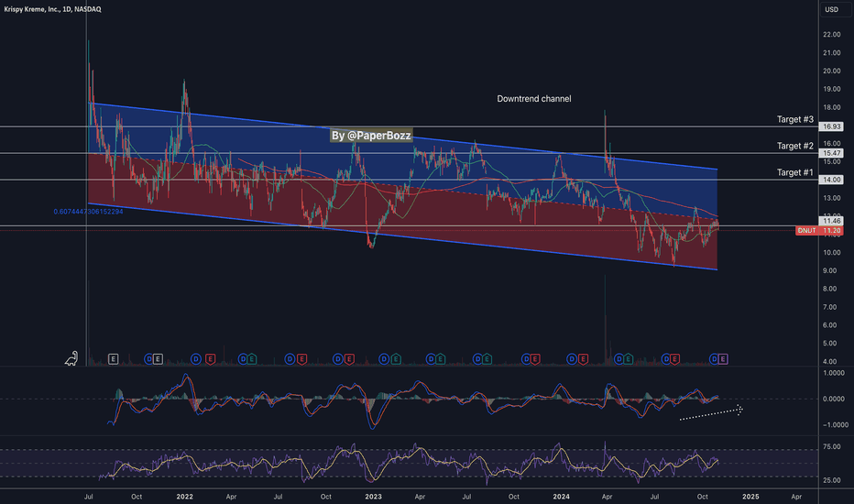The image size is (854, 504).
Task: Open the red E earnings marker near November 2023
Action: [x=535, y=359]
